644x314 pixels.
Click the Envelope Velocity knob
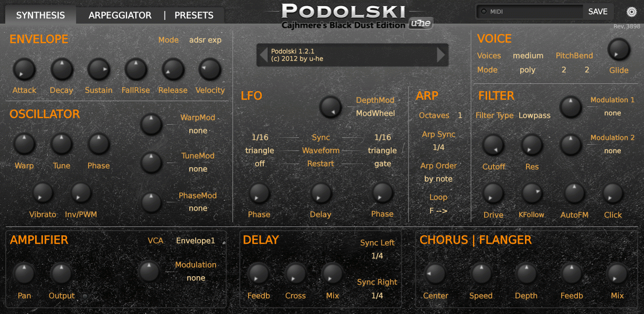pos(210,69)
